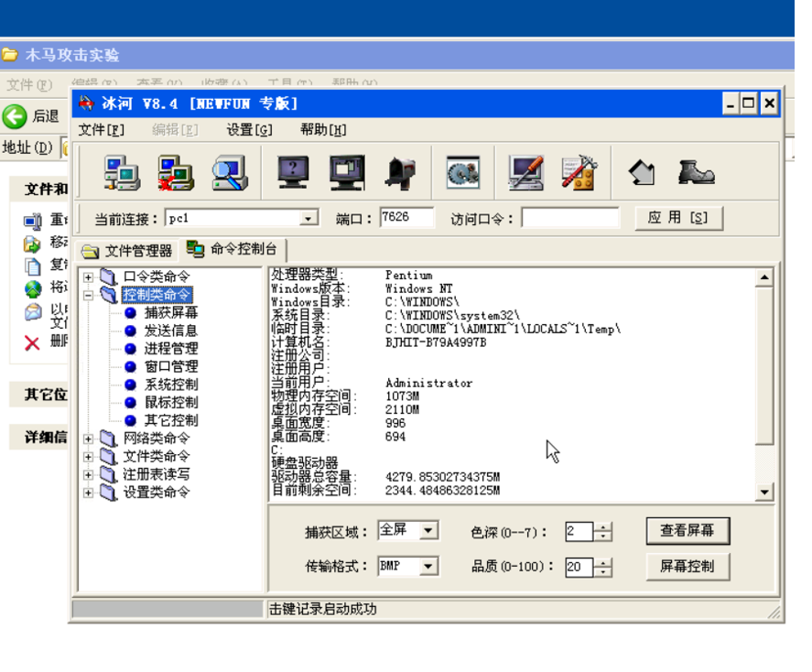The image size is (812, 672).
Task: Click the 访问口令 password field
Action: (x=570, y=218)
